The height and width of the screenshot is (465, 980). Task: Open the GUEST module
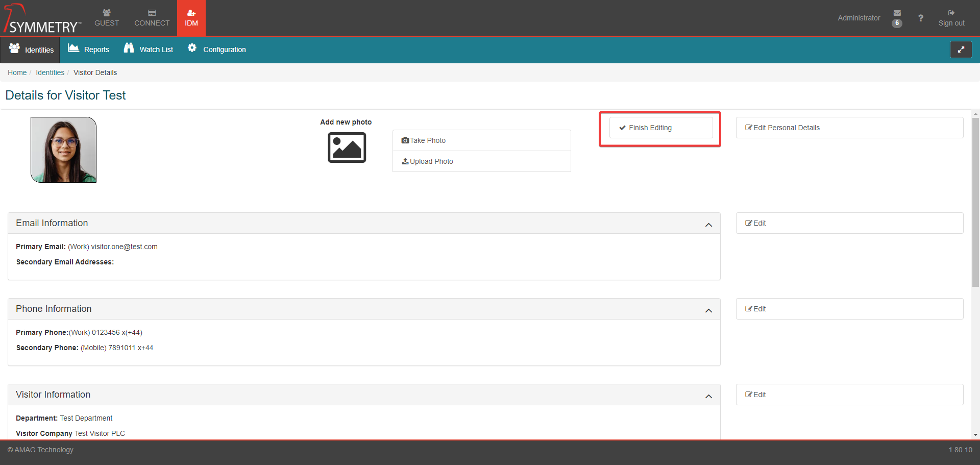point(107,18)
